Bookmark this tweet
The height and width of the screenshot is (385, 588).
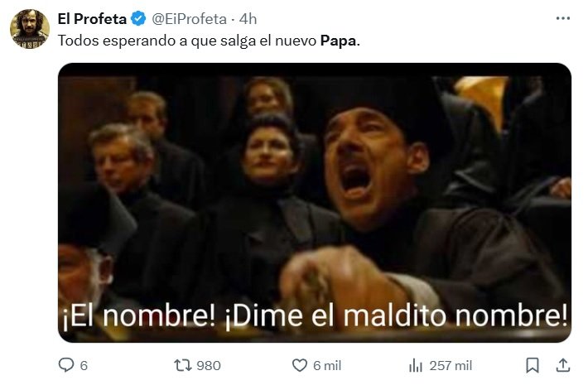click(x=533, y=365)
